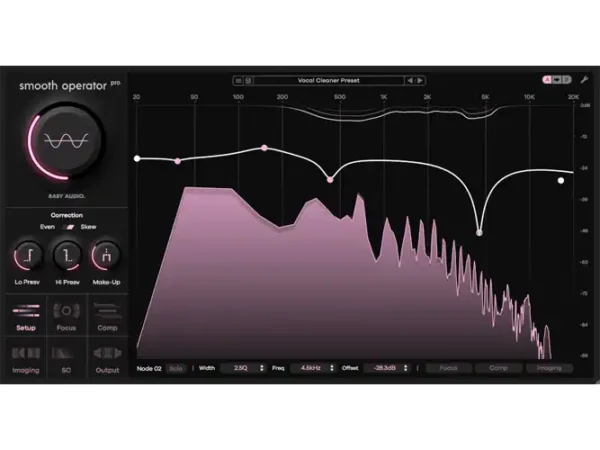Toggle the Even/Skew correction switch
The width and height of the screenshot is (600, 450).
(68, 227)
